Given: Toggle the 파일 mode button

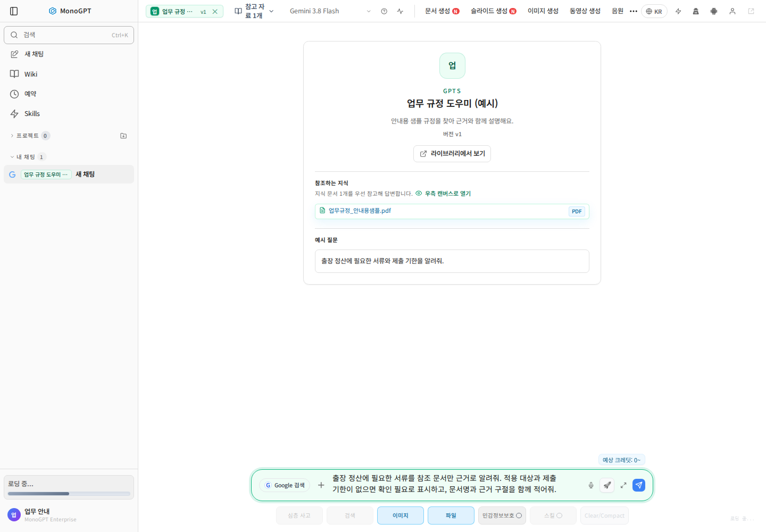Looking at the screenshot, I should pos(451,516).
